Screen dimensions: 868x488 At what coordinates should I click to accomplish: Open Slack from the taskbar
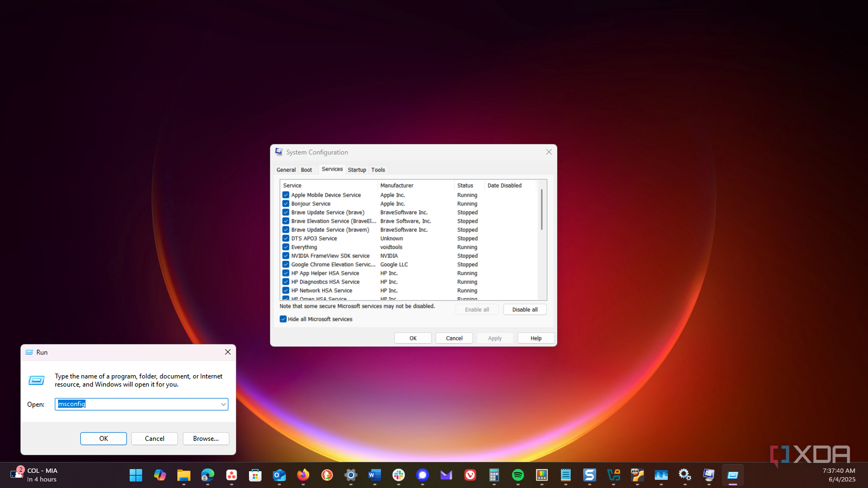(x=398, y=476)
